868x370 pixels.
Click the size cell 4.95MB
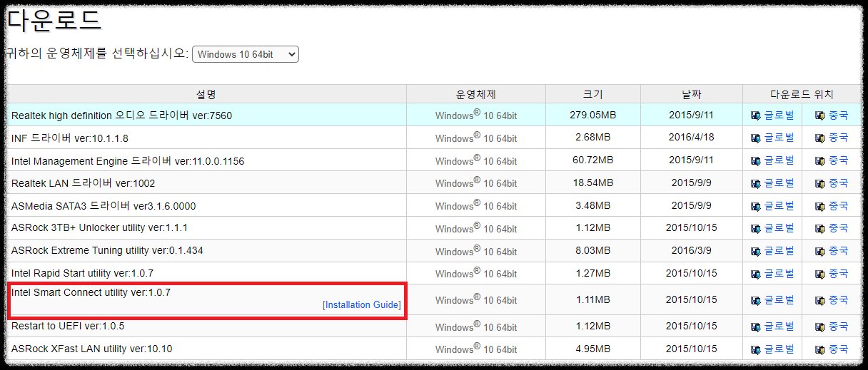[x=593, y=349]
